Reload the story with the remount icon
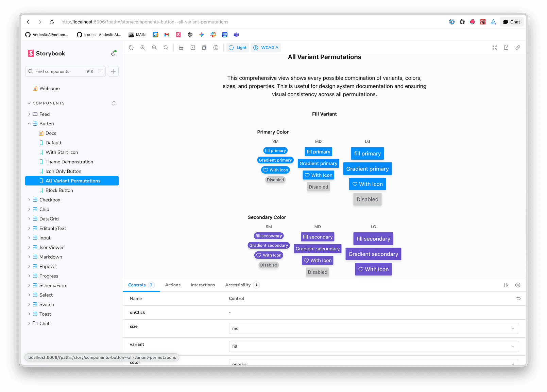Screen dimensions: 547x392 (131, 48)
